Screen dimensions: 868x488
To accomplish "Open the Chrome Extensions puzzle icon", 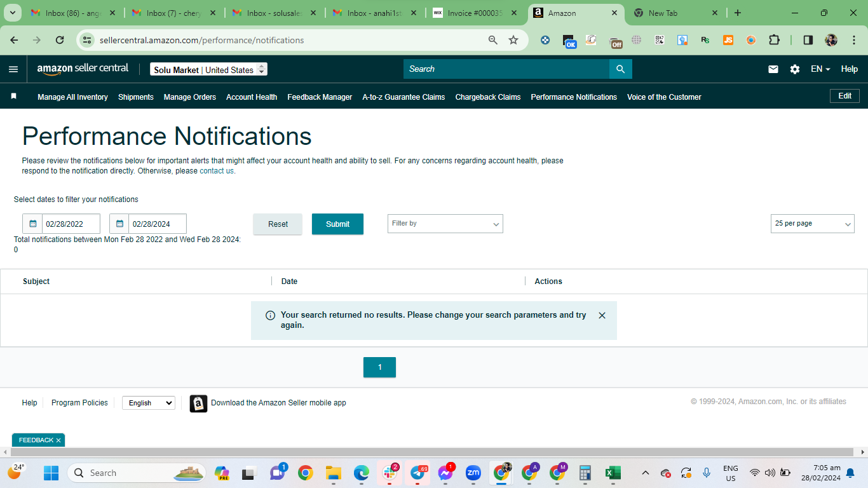I will [x=774, y=40].
